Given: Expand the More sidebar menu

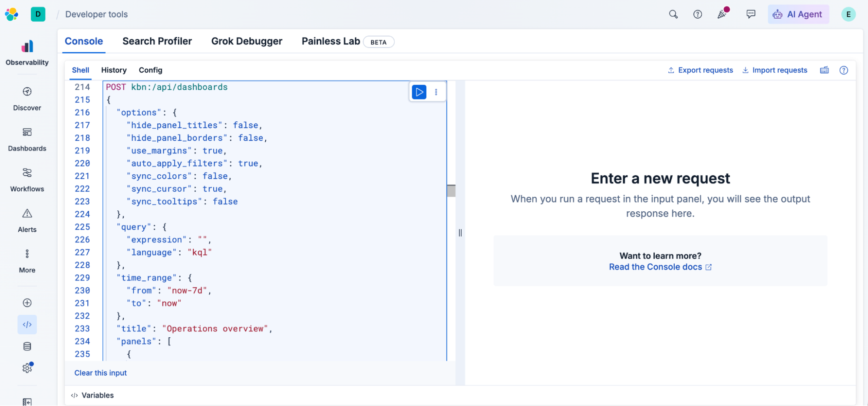Looking at the screenshot, I should tap(27, 261).
